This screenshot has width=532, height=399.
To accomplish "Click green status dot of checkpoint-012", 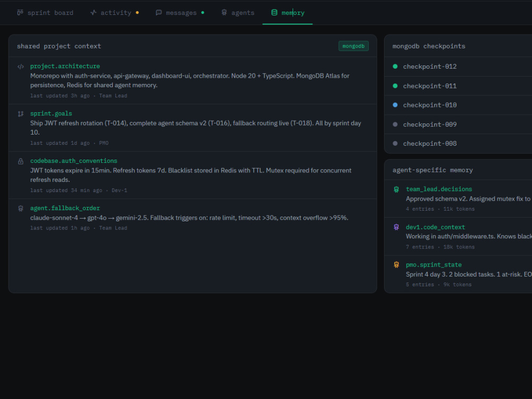I will click(x=395, y=66).
